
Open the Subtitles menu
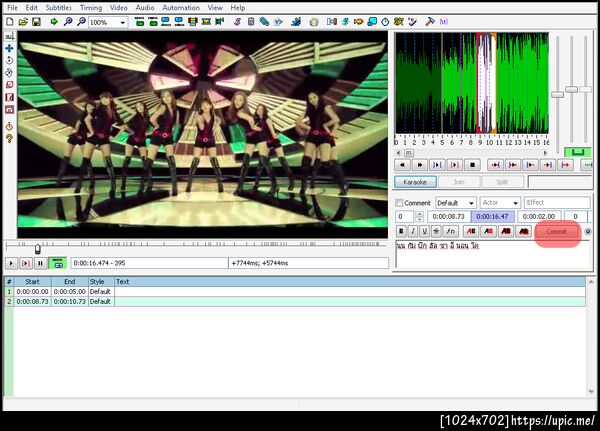click(59, 8)
